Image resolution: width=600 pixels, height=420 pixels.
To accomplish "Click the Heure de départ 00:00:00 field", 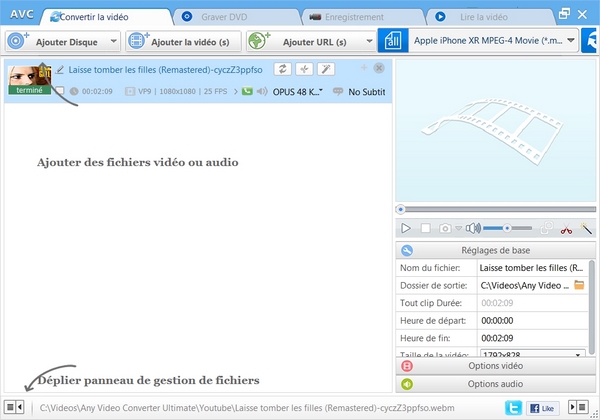I will [x=532, y=321].
